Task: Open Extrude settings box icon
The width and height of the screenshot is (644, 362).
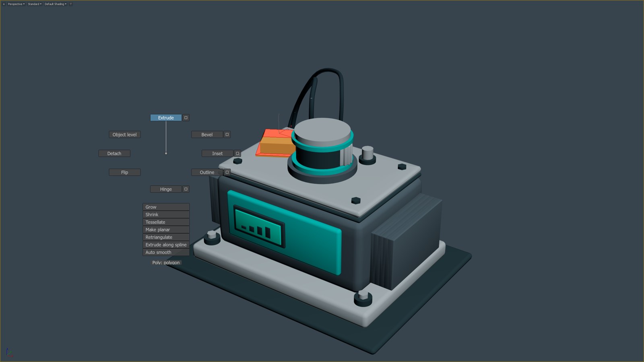Action: pyautogui.click(x=186, y=118)
